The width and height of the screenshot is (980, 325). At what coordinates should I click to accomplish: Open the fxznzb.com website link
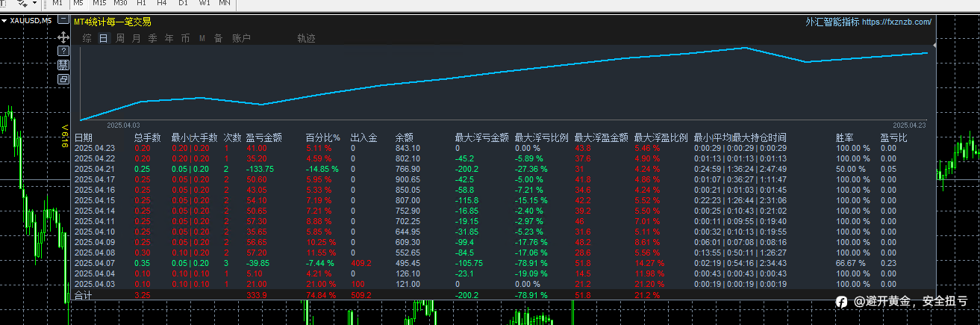[x=896, y=22]
